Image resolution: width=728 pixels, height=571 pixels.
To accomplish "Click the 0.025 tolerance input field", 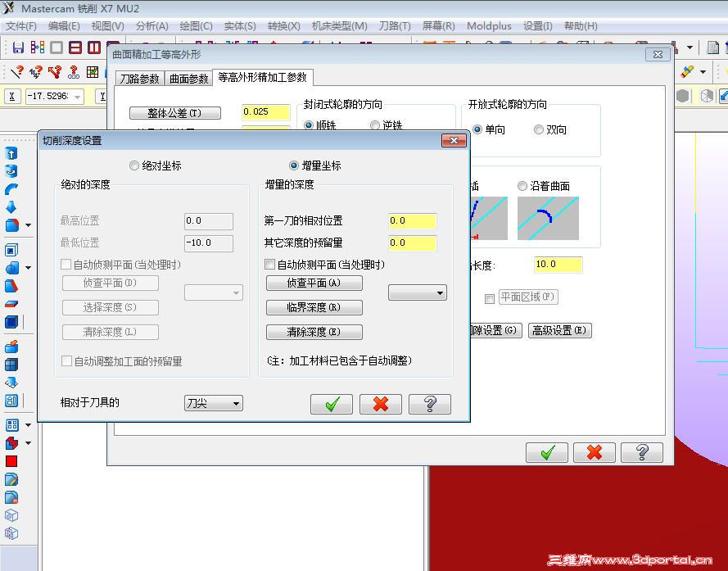I will (265, 112).
